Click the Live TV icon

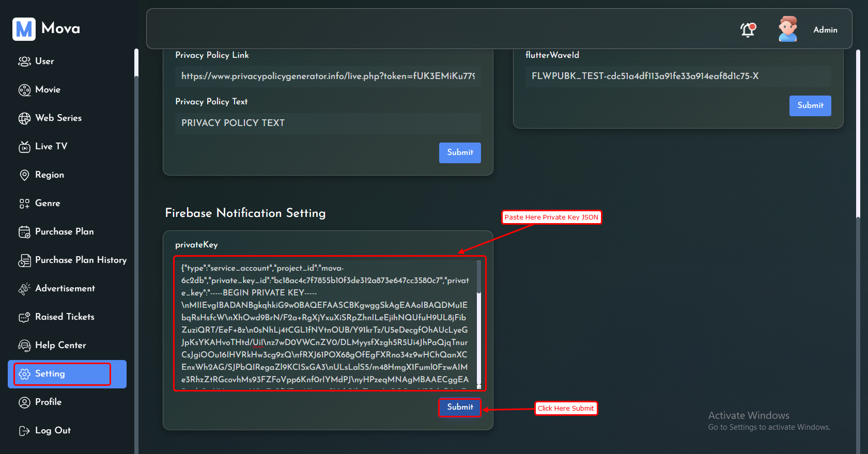(x=24, y=147)
